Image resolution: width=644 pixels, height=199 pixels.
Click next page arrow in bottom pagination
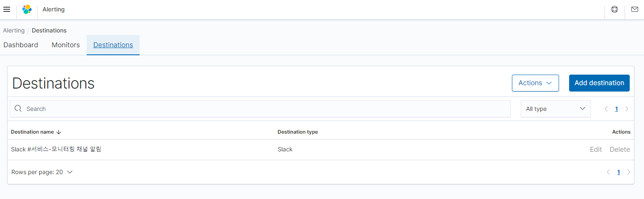(x=628, y=172)
